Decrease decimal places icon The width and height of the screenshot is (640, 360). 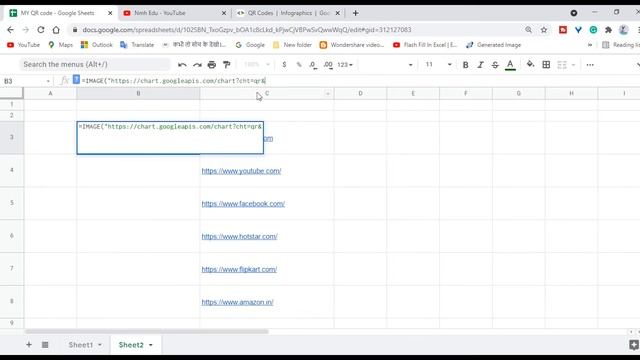tap(313, 64)
